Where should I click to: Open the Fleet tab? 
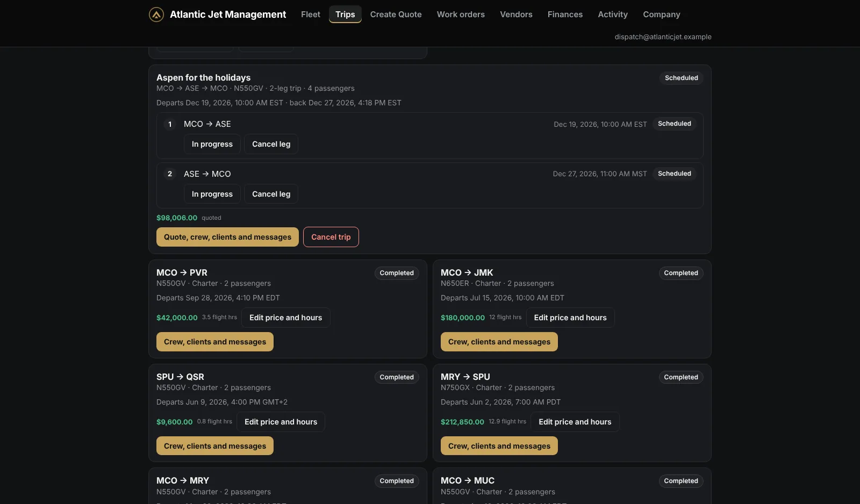[311, 15]
